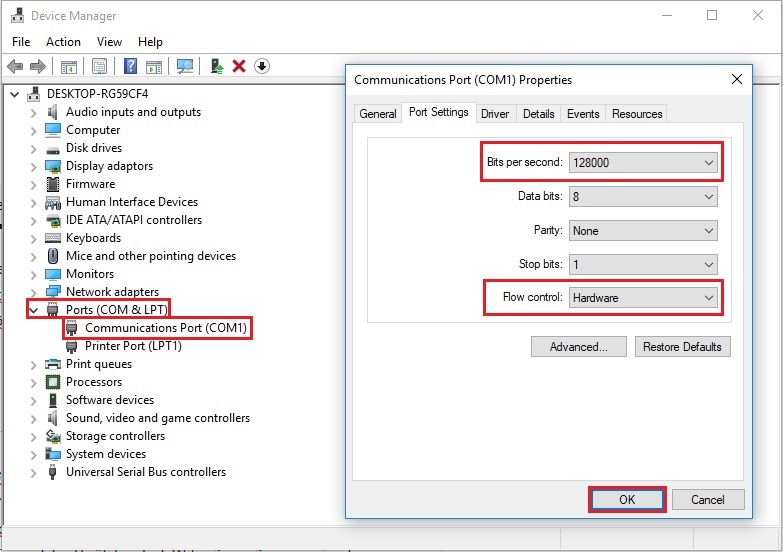Click the Human Interface Devices icon
Screen dimensions: 783x552
52,202
